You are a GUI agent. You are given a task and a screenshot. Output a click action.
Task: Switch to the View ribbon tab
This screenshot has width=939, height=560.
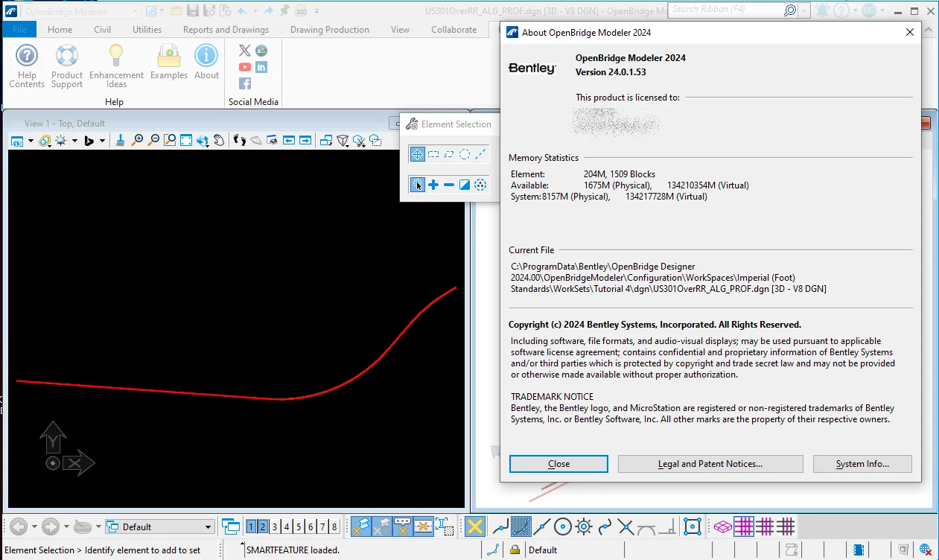click(400, 30)
